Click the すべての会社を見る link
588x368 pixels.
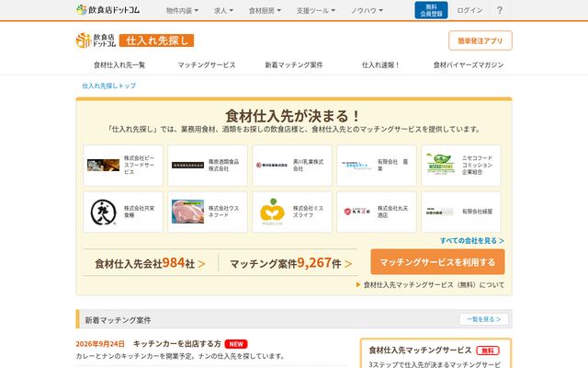[x=471, y=241]
